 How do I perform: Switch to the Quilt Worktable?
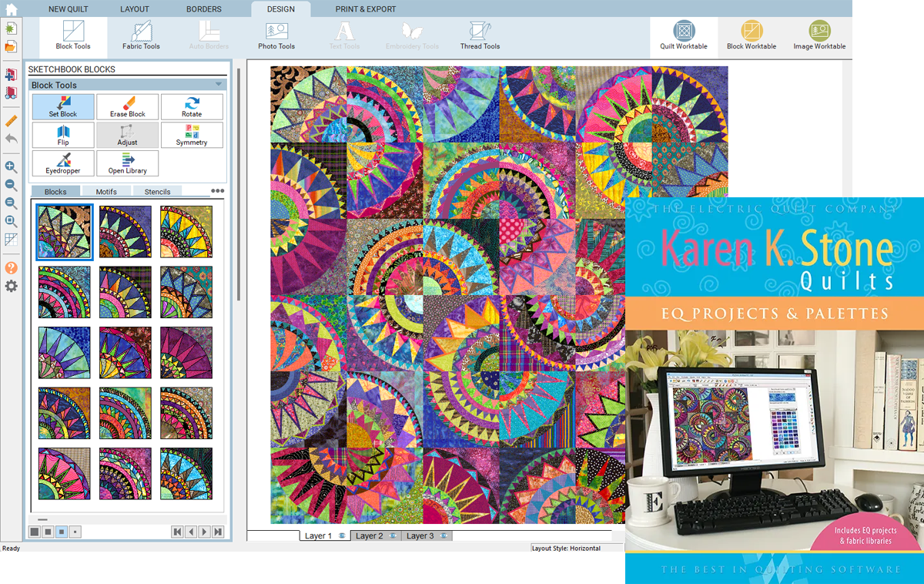click(x=684, y=36)
